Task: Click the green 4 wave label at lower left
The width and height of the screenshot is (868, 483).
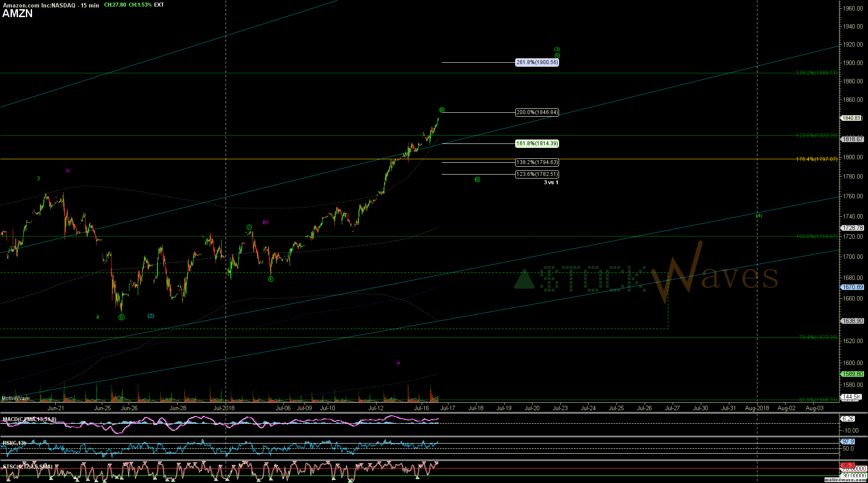Action: [x=97, y=317]
